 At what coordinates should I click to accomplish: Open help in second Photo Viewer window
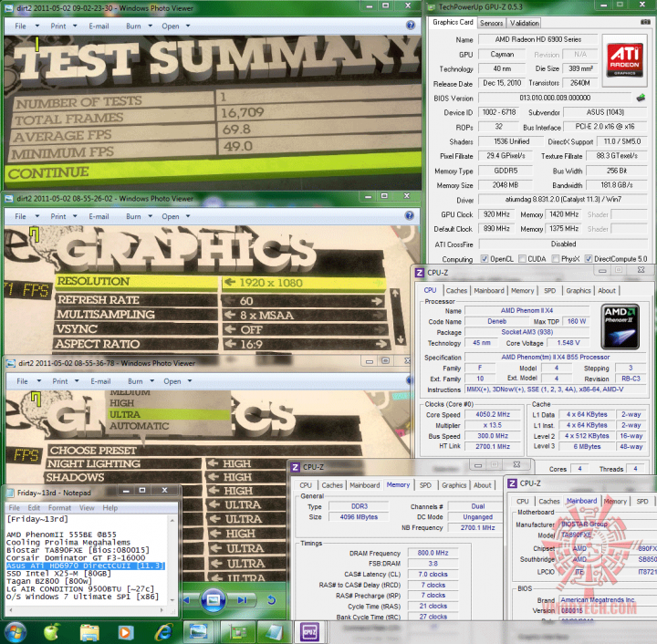point(410,215)
